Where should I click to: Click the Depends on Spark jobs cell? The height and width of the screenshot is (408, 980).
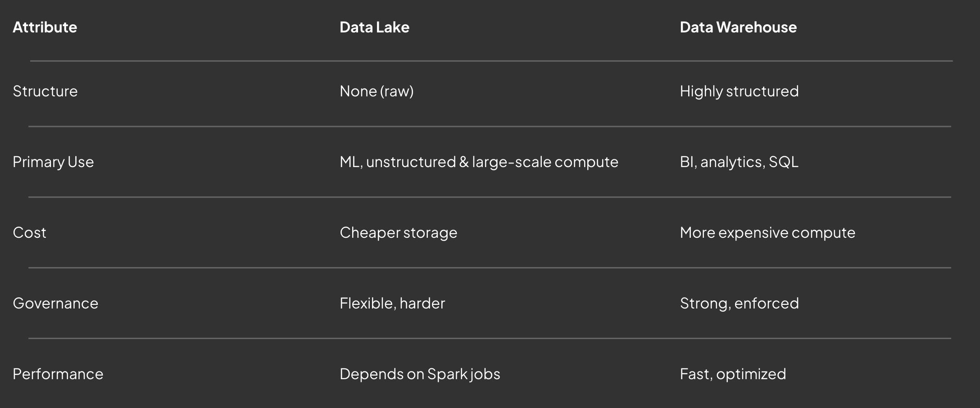[420, 374]
